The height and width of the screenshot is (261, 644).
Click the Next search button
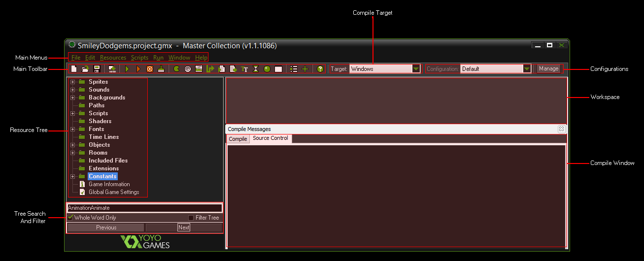click(x=184, y=228)
